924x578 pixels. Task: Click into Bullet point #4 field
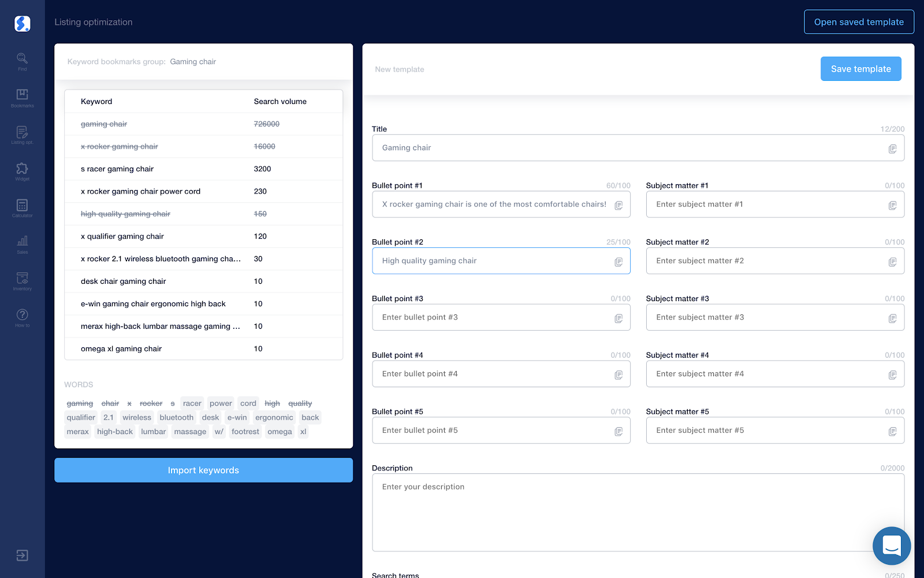pyautogui.click(x=501, y=374)
